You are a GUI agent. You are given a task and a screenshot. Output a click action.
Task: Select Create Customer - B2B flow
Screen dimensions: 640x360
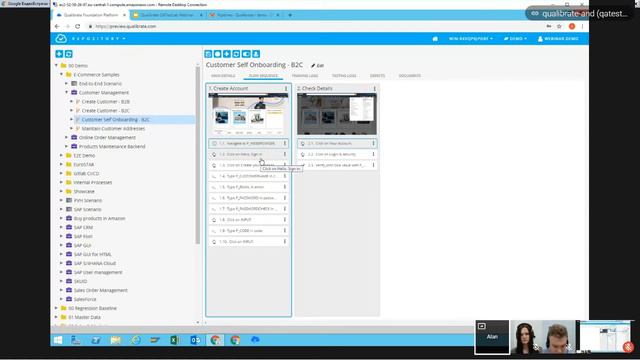[x=105, y=102]
